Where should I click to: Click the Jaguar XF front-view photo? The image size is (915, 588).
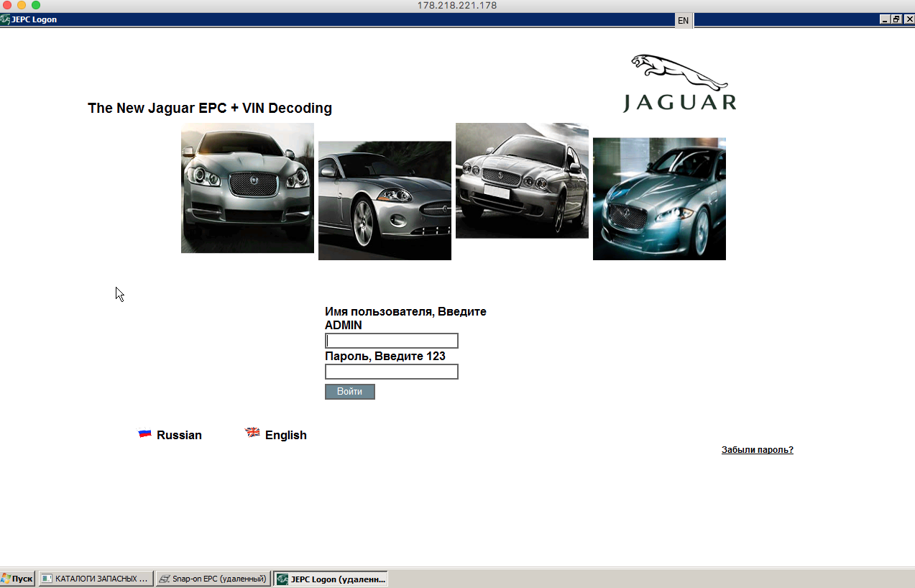247,188
